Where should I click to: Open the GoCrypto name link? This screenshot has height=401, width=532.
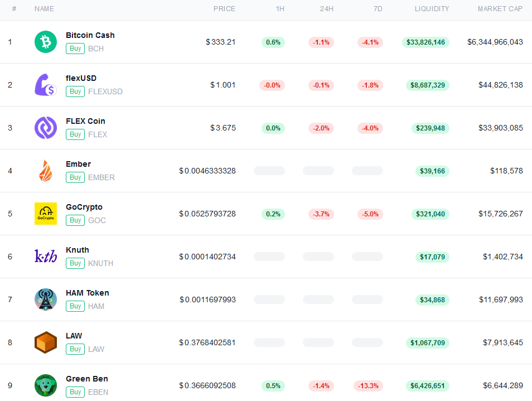point(84,207)
